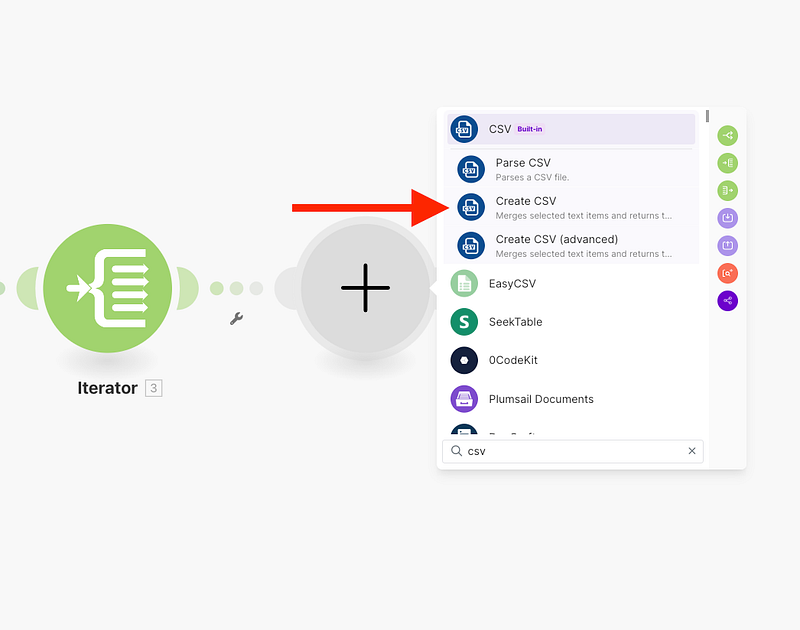Viewport: 800px width, 630px height.
Task: Click the orange search-tool icon in side toolbar
Action: pyautogui.click(x=727, y=273)
